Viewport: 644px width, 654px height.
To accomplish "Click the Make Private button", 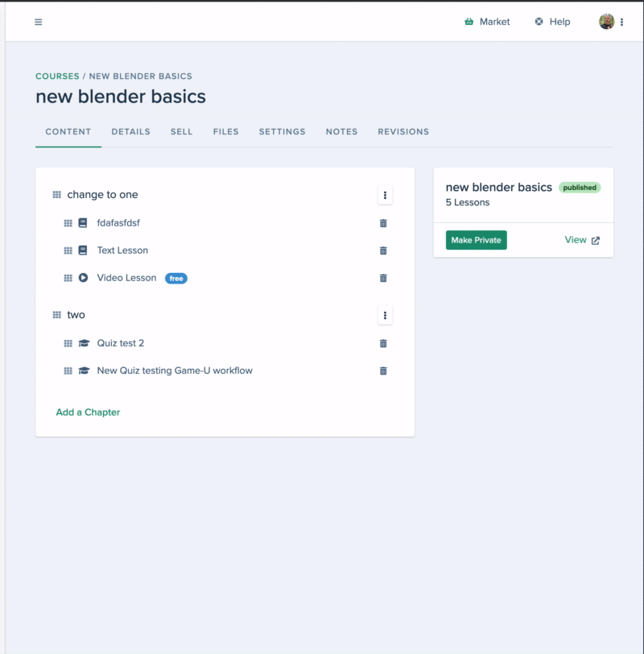I will point(476,240).
